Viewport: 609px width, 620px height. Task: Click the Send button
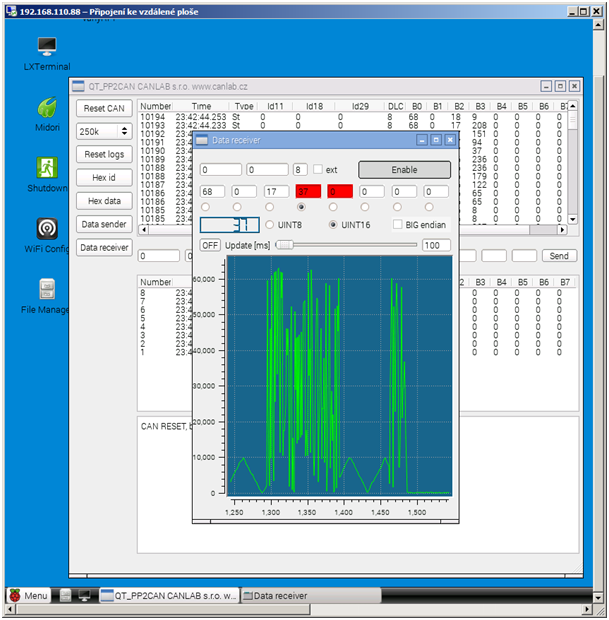coord(559,256)
